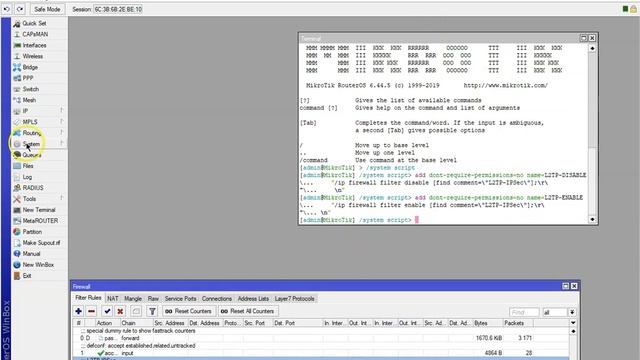Maximize the Firewall window

[x=566, y=286]
